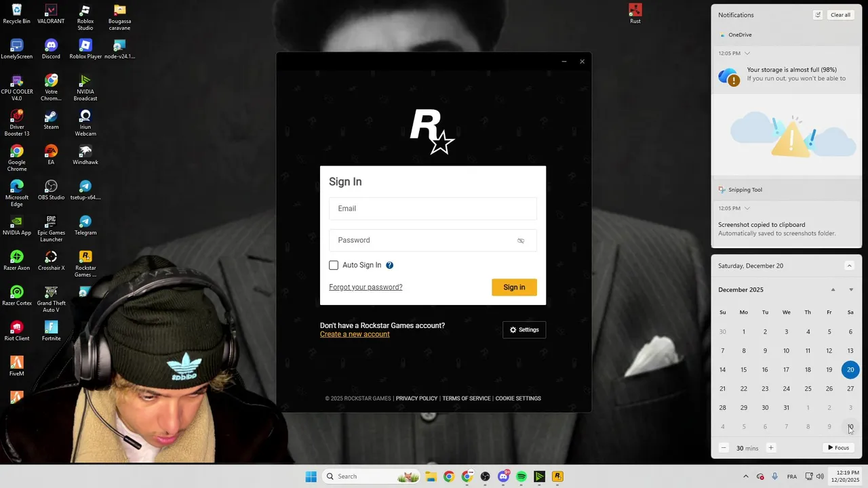Select December 31 in the calendar
Screen dimensions: 868x488
[x=786, y=407]
